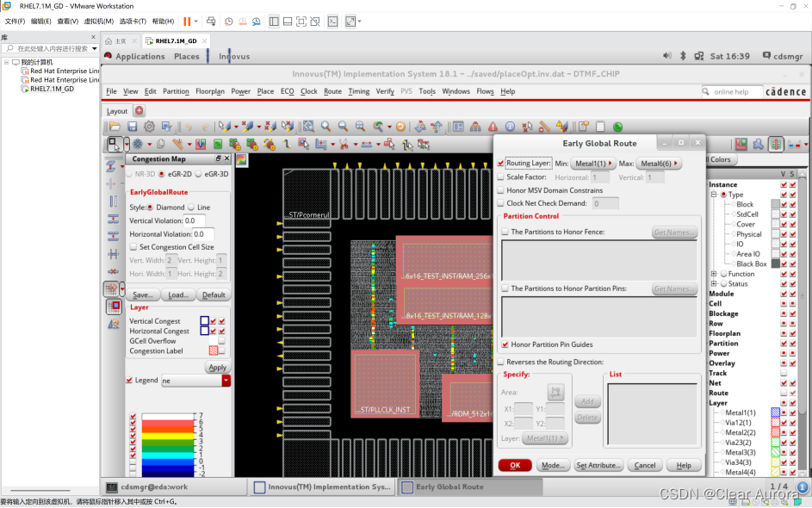The image size is (812, 508).
Task: Check The Partitions to Honor Fence
Action: 505,232
